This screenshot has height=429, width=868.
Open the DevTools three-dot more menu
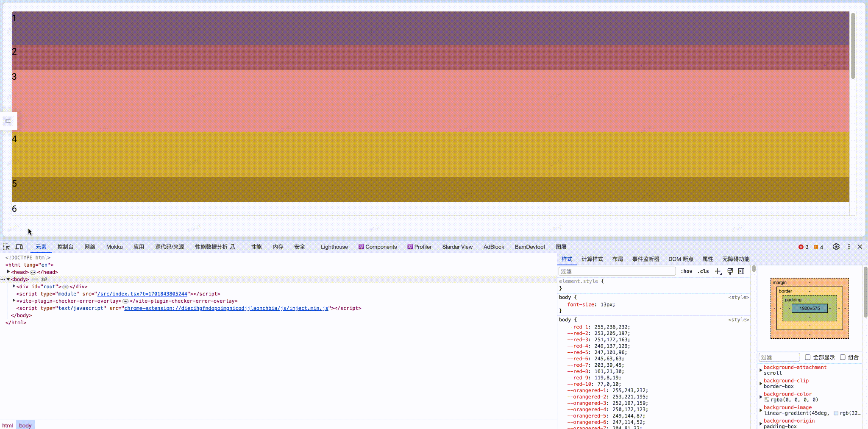point(849,247)
